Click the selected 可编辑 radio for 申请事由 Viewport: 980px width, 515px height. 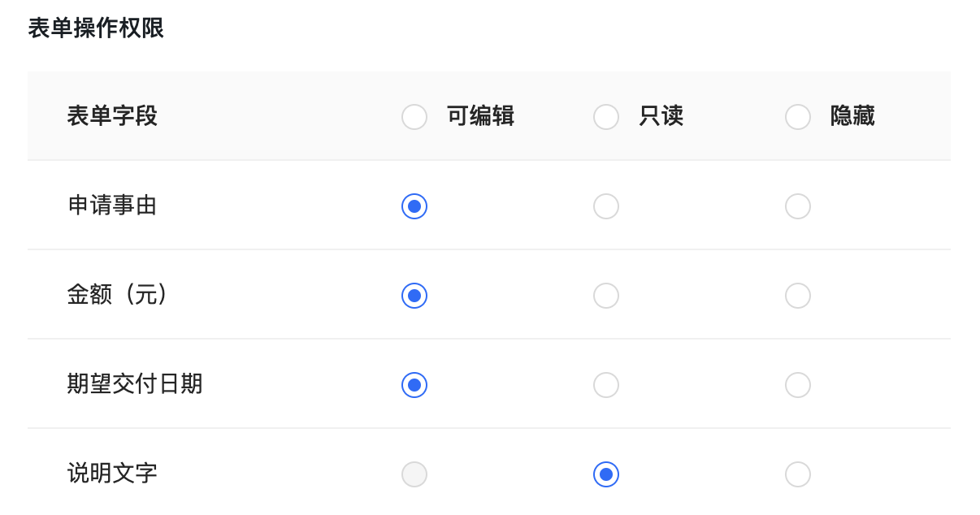point(414,206)
